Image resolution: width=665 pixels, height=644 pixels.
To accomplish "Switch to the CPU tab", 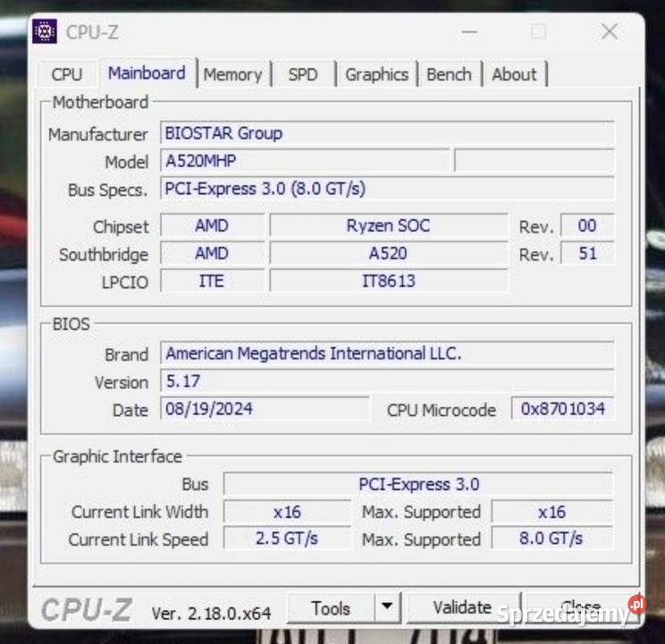I will (x=67, y=75).
